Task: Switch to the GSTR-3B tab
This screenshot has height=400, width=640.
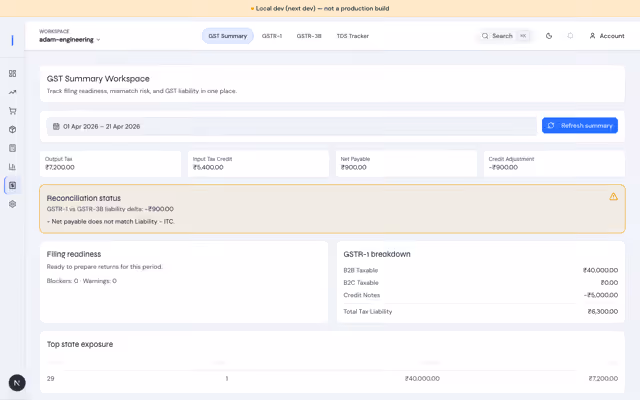Action: point(309,36)
